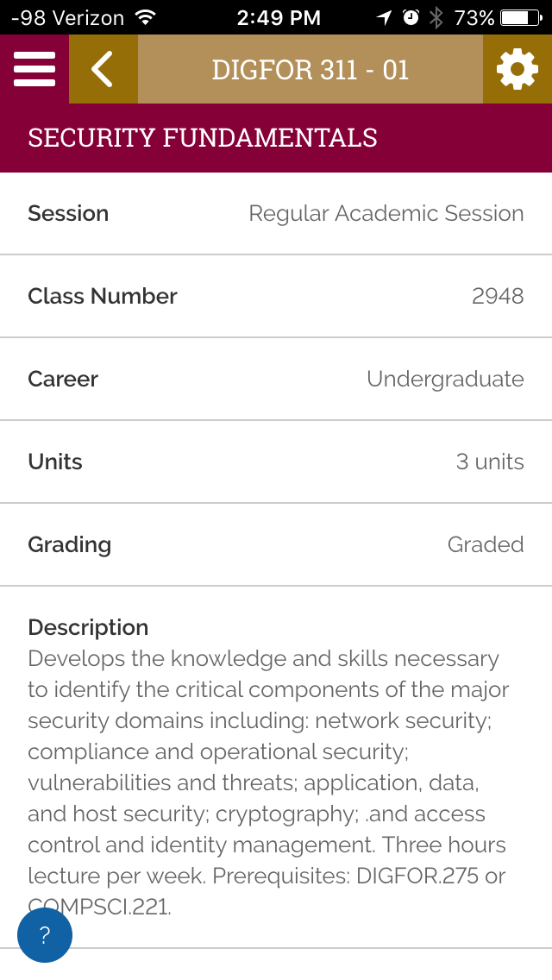This screenshot has height=980, width=552.
Task: Tap the Description heading
Action: point(88,627)
